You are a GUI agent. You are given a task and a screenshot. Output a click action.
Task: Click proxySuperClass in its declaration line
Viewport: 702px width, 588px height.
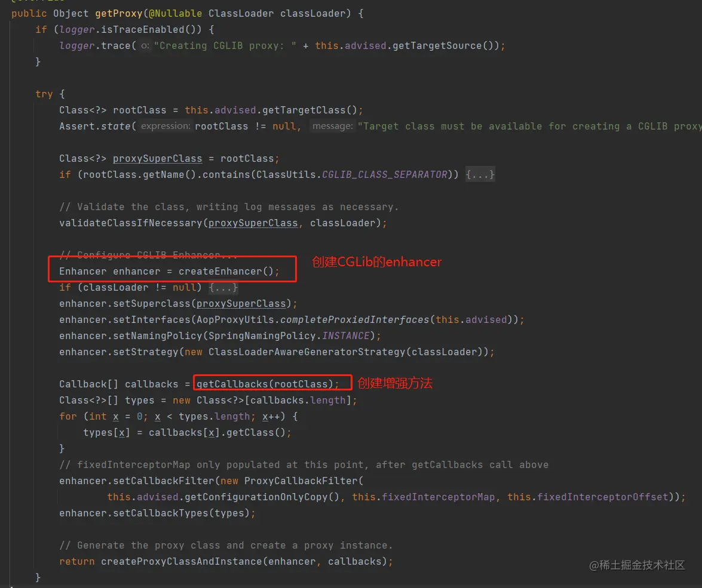158,158
